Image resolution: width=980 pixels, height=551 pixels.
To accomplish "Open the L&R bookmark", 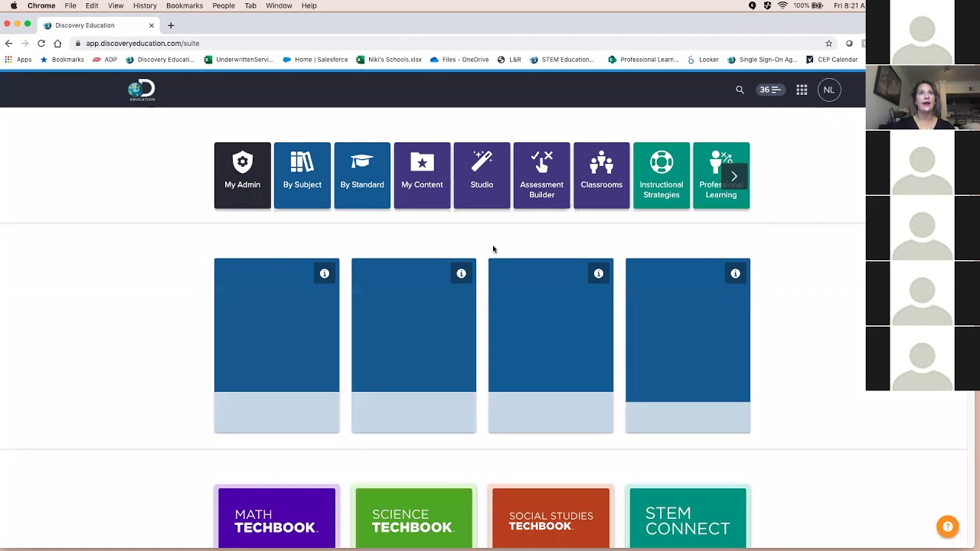I will click(x=509, y=60).
